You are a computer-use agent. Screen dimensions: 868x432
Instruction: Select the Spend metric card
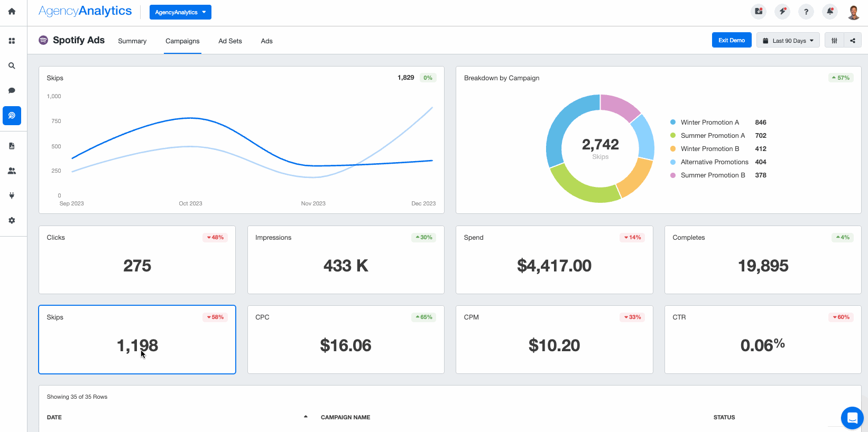554,260
